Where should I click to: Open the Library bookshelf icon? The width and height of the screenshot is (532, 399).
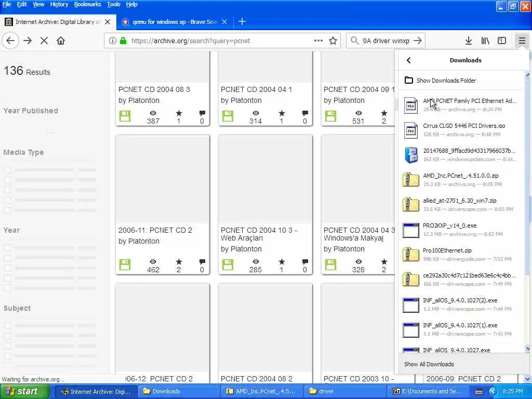coord(485,41)
